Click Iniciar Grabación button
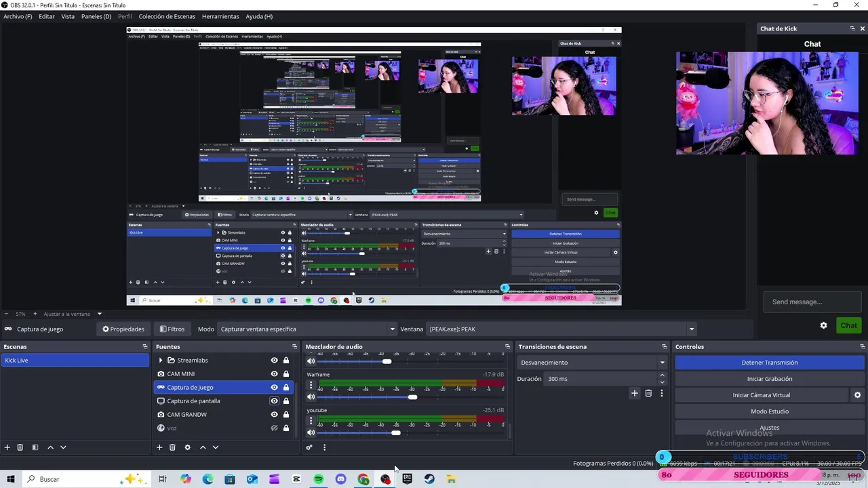Image resolution: width=868 pixels, height=488 pixels. pyautogui.click(x=770, y=379)
